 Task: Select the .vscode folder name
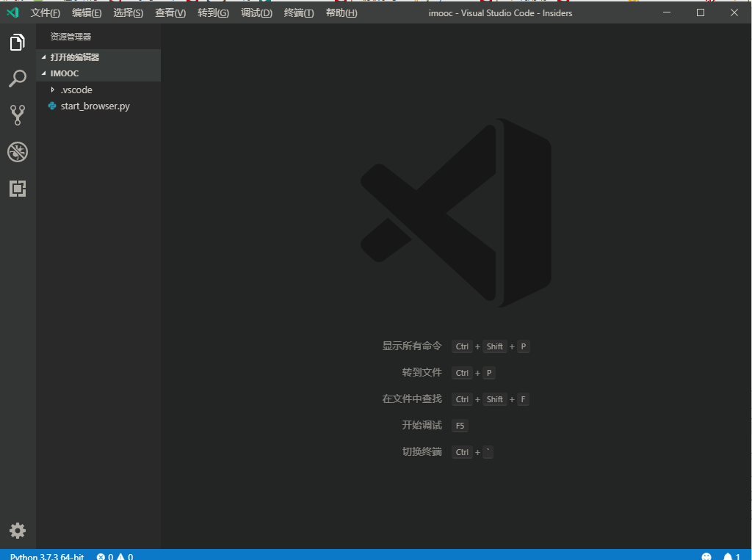click(76, 90)
